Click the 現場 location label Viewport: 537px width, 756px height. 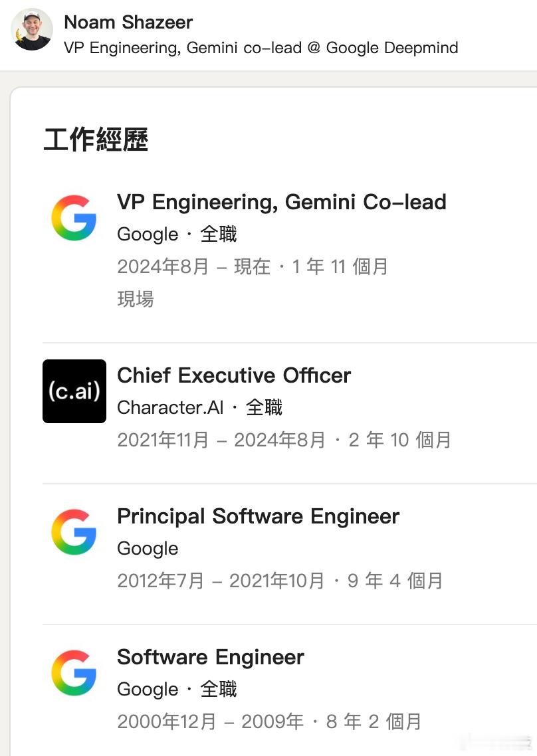point(136,299)
